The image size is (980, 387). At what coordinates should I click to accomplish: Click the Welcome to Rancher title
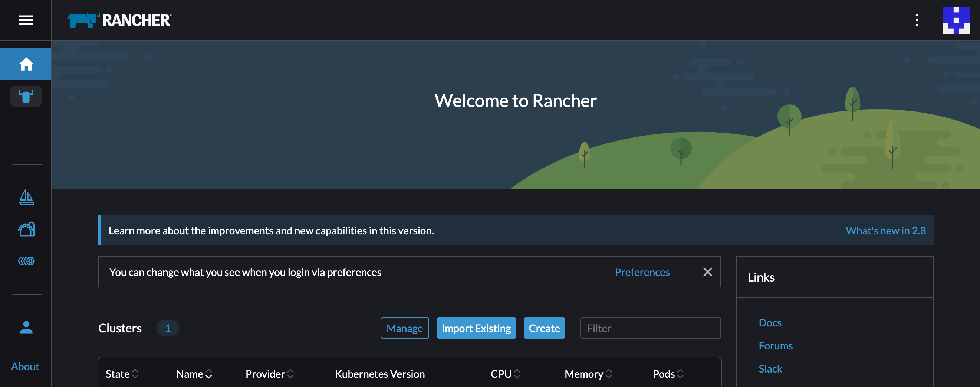pos(515,101)
